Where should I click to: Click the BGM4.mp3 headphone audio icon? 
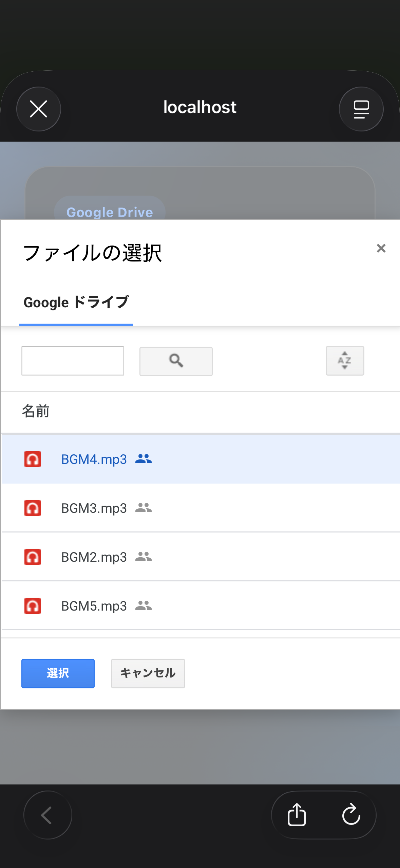(33, 459)
